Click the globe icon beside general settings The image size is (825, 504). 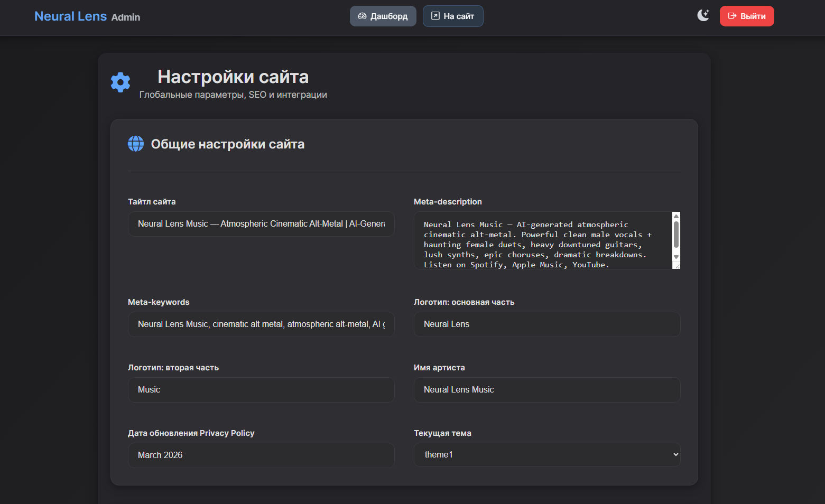[136, 144]
